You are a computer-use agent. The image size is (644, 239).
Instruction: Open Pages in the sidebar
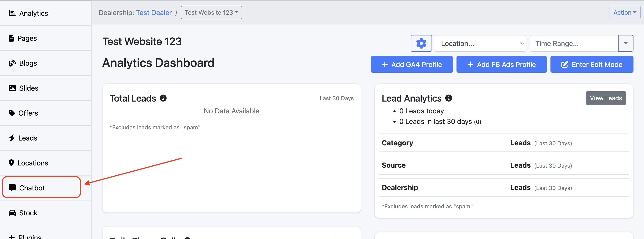click(27, 38)
